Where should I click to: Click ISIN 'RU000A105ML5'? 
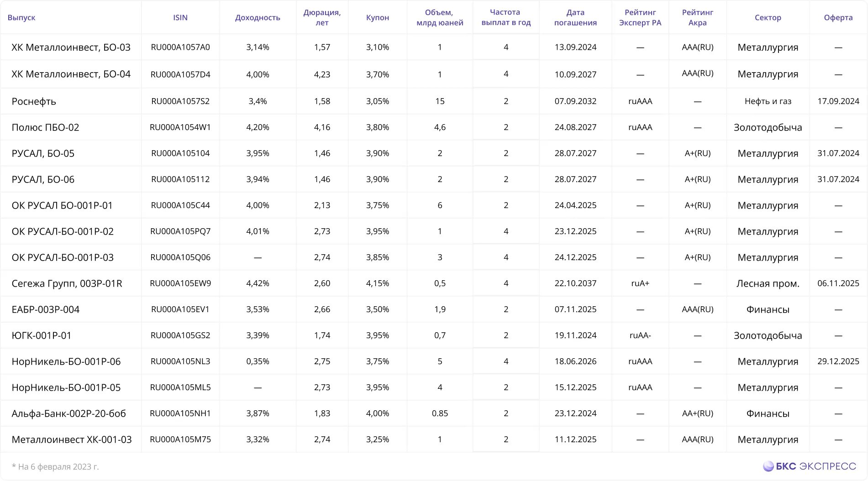[x=180, y=387]
